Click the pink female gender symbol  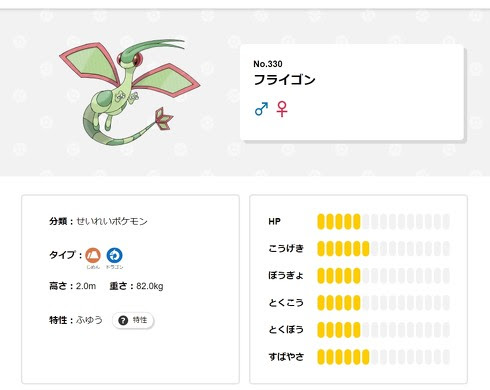(282, 109)
